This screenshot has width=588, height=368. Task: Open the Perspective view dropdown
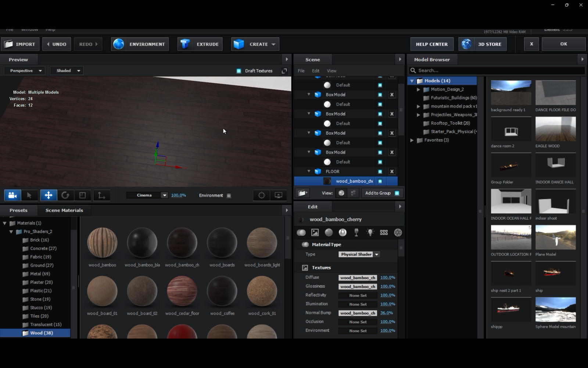[25, 71]
